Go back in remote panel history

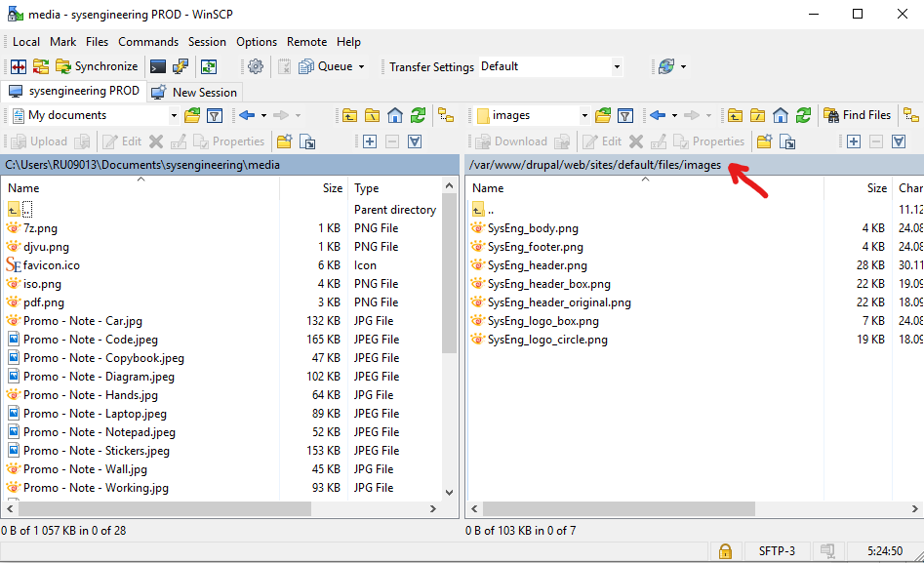[x=658, y=115]
